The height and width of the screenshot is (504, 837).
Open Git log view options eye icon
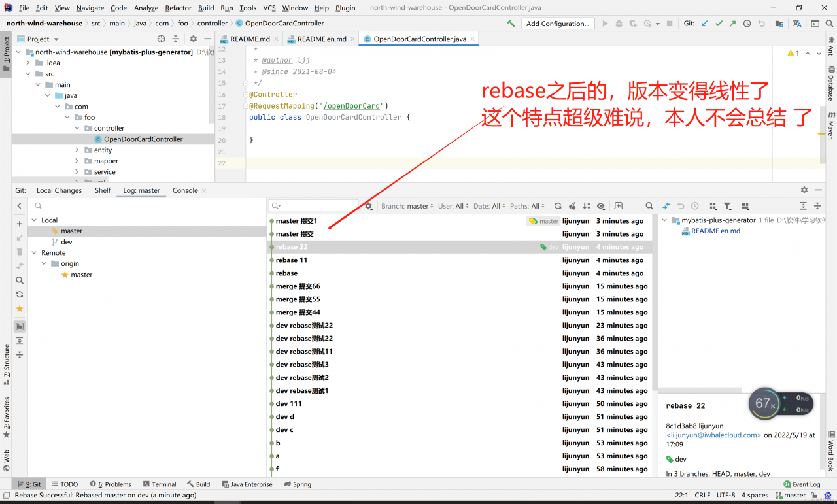[601, 206]
